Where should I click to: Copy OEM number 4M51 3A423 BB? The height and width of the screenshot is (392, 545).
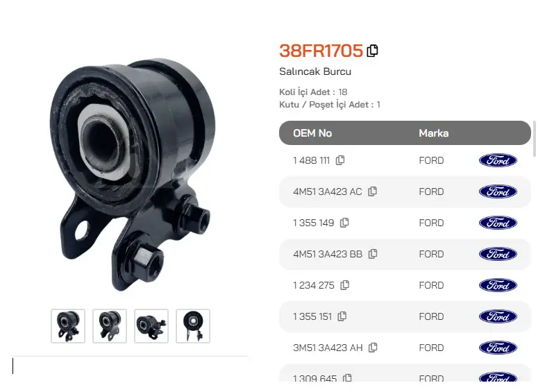373,254
